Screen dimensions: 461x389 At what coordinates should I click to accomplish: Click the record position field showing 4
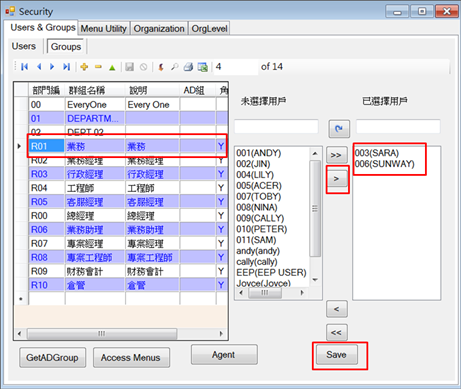[236, 67]
